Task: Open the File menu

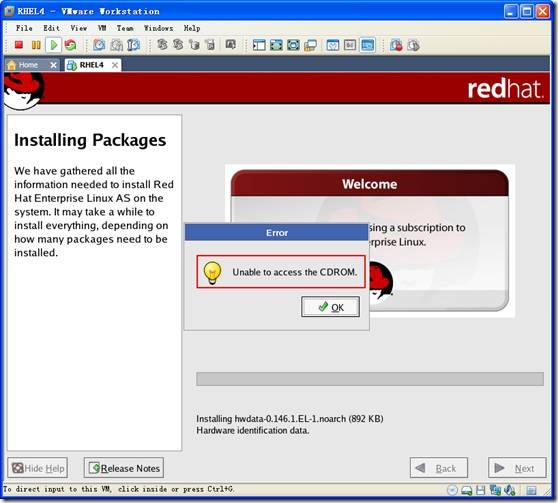Action: [24, 28]
